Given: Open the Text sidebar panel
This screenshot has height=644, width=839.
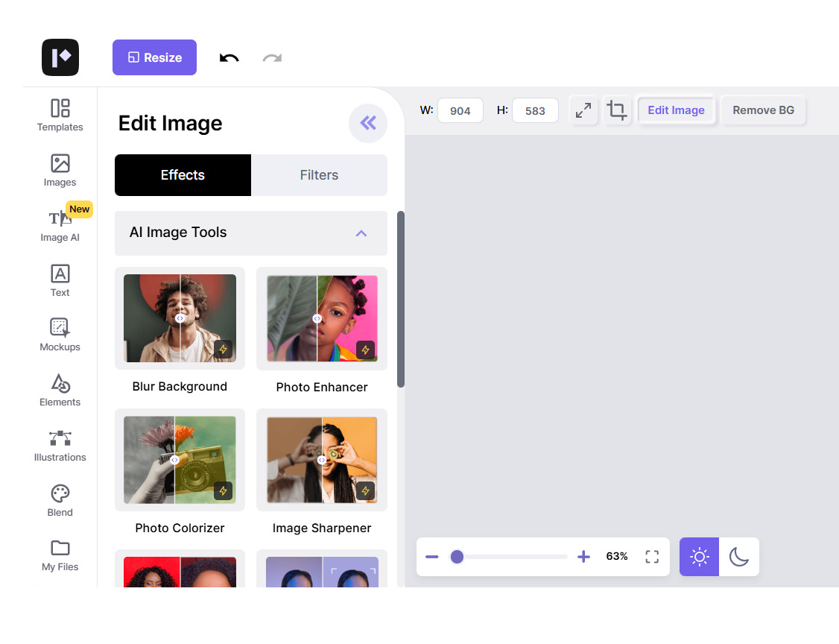Looking at the screenshot, I should pyautogui.click(x=60, y=280).
